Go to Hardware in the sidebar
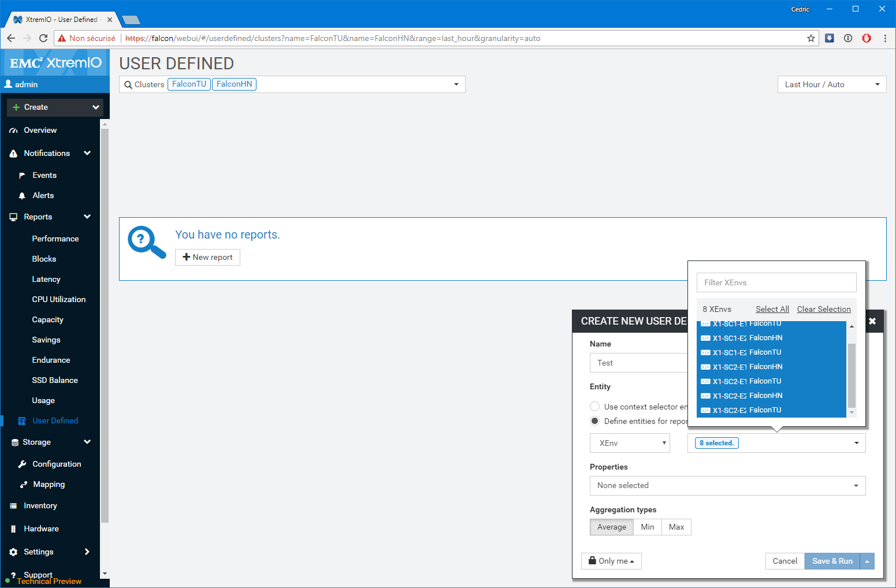Screen dimensions: 896x588 41,529
